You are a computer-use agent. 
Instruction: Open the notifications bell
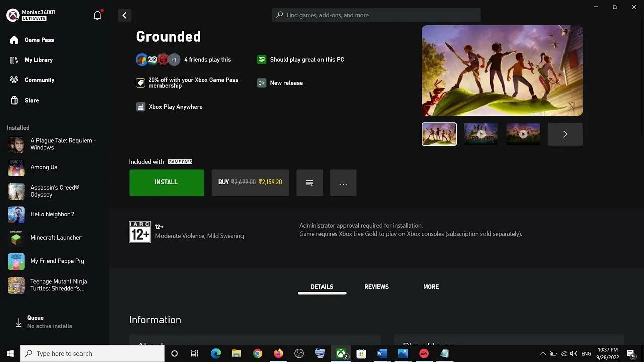point(97,15)
